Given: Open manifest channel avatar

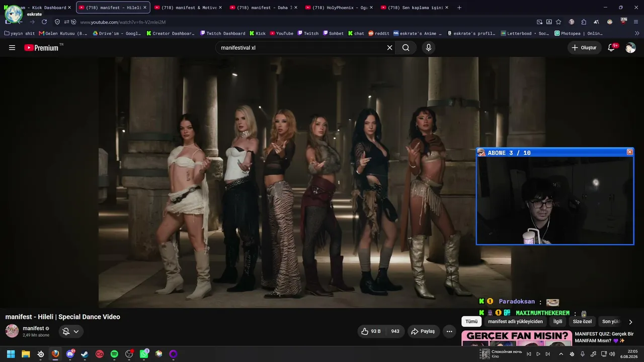Looking at the screenshot, I should click(x=12, y=331).
